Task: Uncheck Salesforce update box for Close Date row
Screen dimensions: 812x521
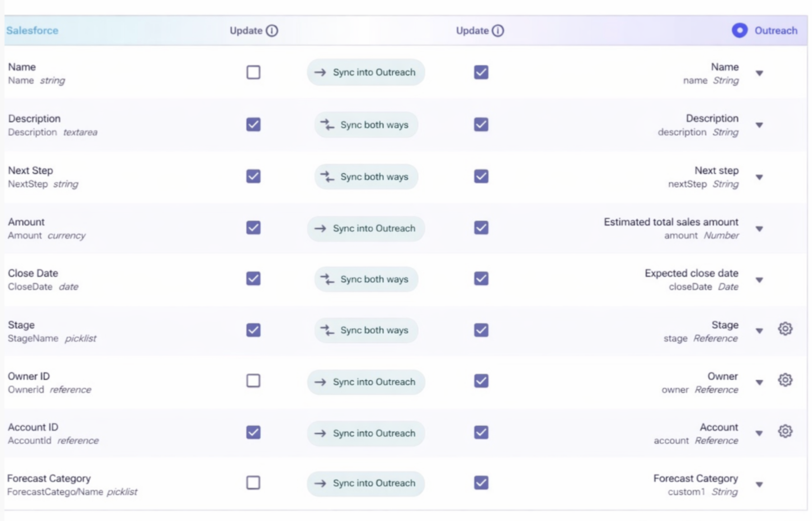Action: pyautogui.click(x=253, y=279)
